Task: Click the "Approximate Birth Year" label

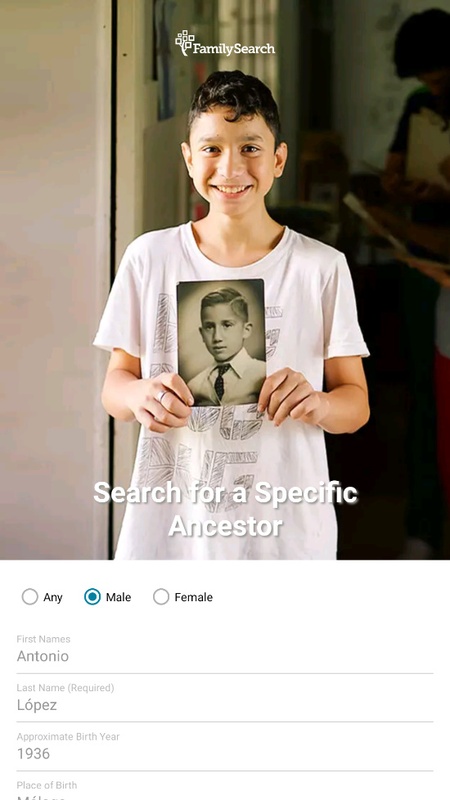Action: (68, 737)
